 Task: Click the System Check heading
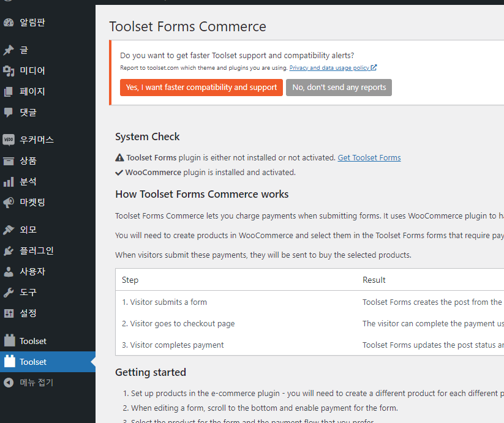pyautogui.click(x=147, y=137)
